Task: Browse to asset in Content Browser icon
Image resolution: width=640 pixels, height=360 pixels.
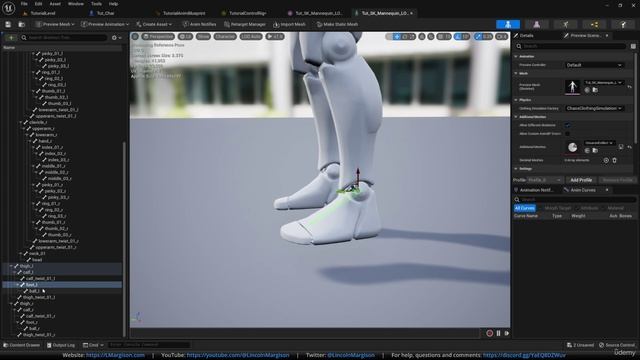Action: tap(22, 24)
